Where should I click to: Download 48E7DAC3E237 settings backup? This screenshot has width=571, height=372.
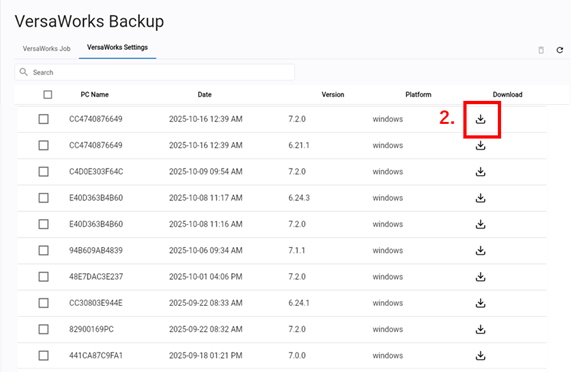click(480, 277)
